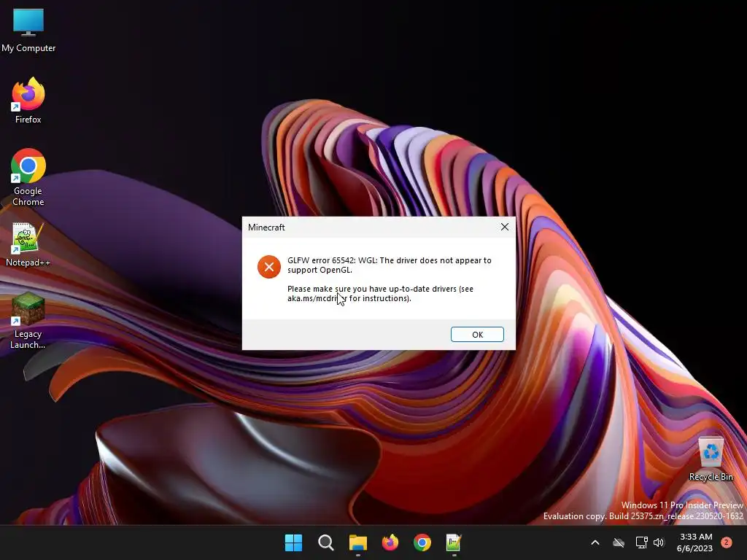Select the Google Chrome desktop shortcut
Image resolution: width=747 pixels, height=560 pixels.
28,177
